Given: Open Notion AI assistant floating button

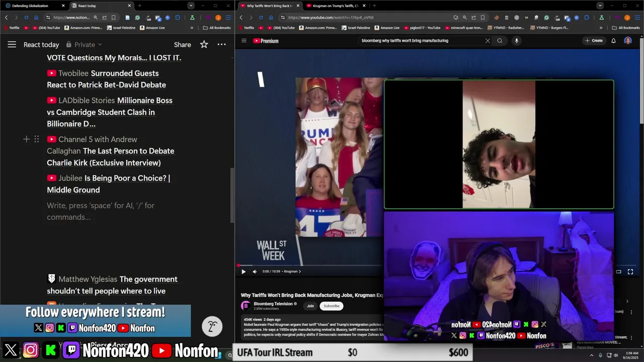Looking at the screenshot, I should click(212, 326).
